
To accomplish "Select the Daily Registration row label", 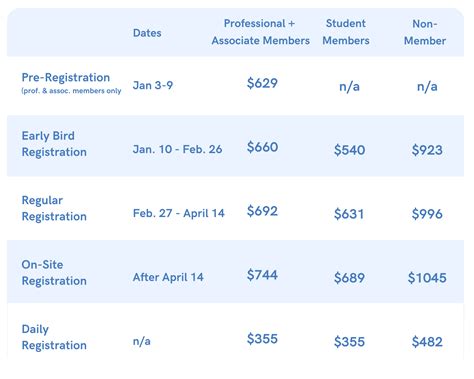I will coord(54,337).
